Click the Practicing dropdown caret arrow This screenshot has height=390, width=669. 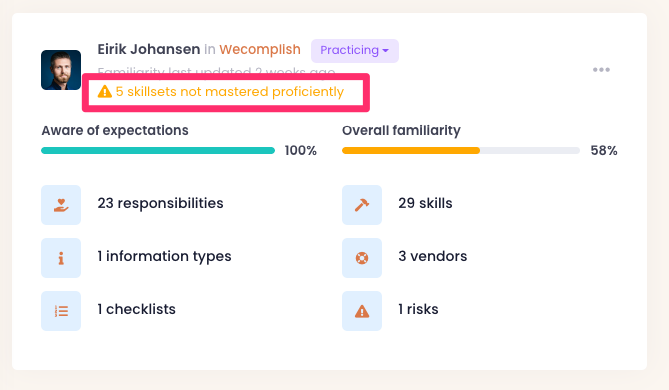pyautogui.click(x=386, y=50)
